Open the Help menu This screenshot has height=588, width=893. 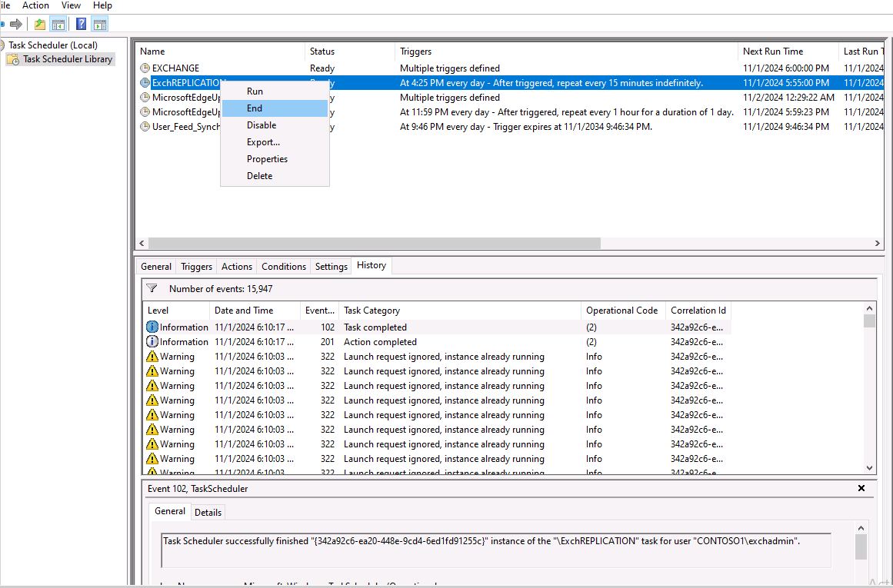pyautogui.click(x=102, y=5)
